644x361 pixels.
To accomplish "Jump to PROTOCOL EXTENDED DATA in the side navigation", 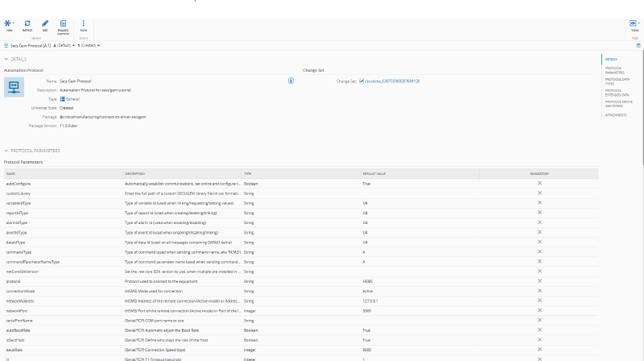I will pyautogui.click(x=617, y=93).
